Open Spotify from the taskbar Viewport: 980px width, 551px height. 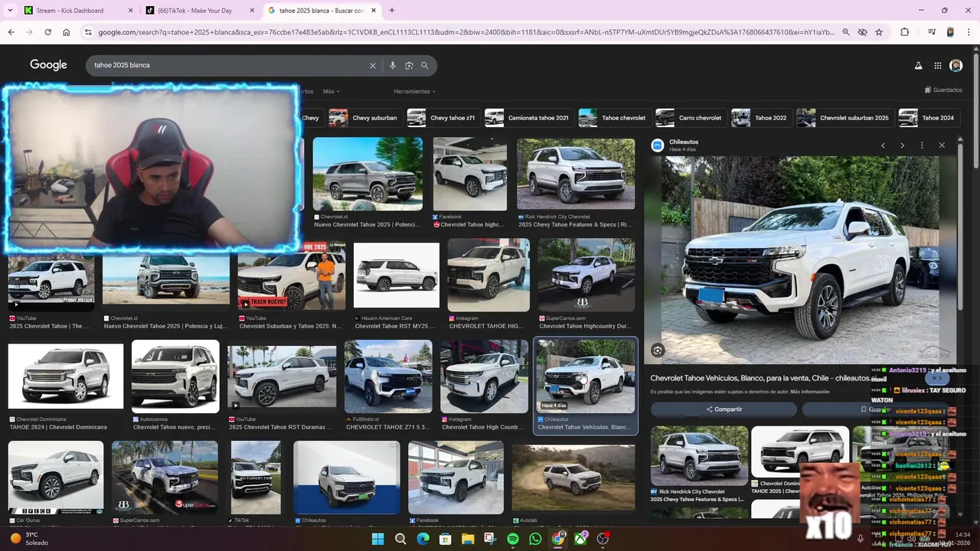click(513, 539)
